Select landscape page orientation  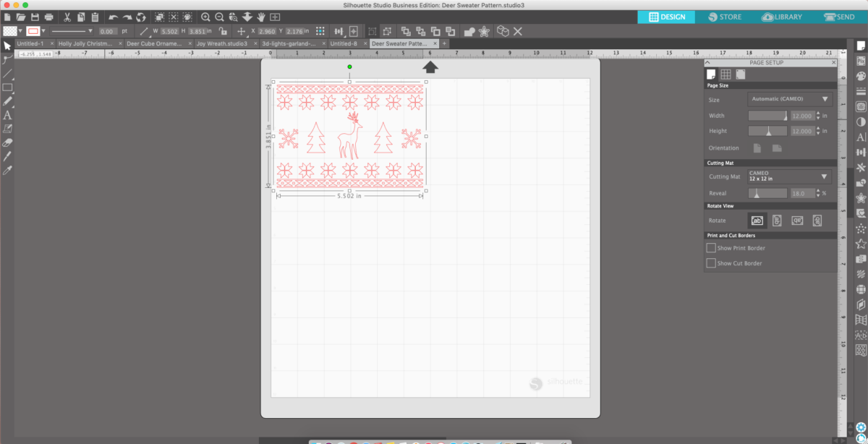[777, 148]
